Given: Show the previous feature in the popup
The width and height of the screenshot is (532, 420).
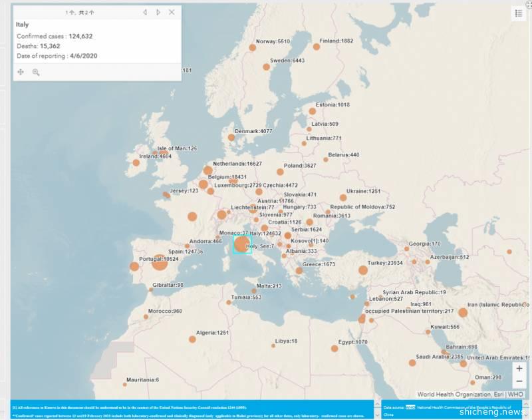Looking at the screenshot, I should [145, 12].
